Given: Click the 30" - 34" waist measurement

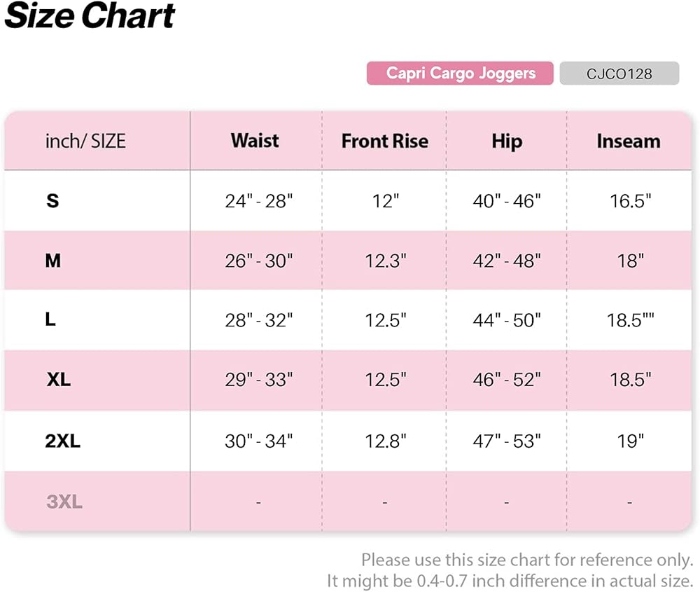Looking at the screenshot, I should pyautogui.click(x=258, y=441).
